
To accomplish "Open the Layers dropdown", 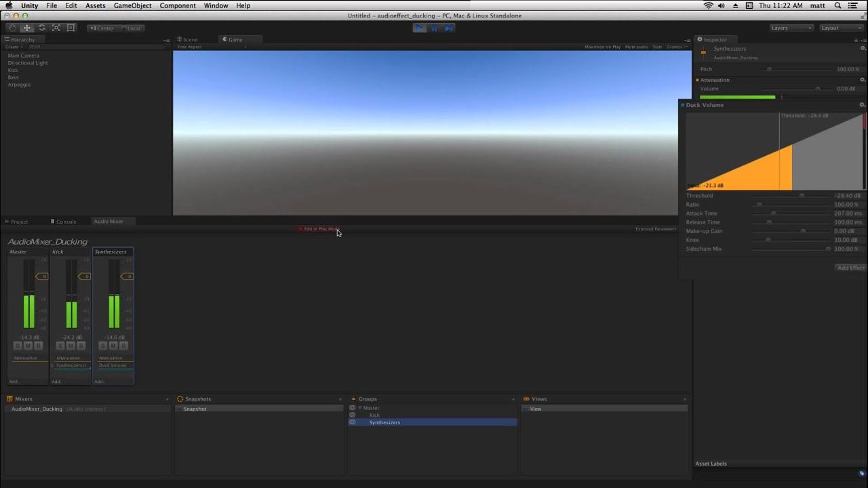I will tap(790, 28).
